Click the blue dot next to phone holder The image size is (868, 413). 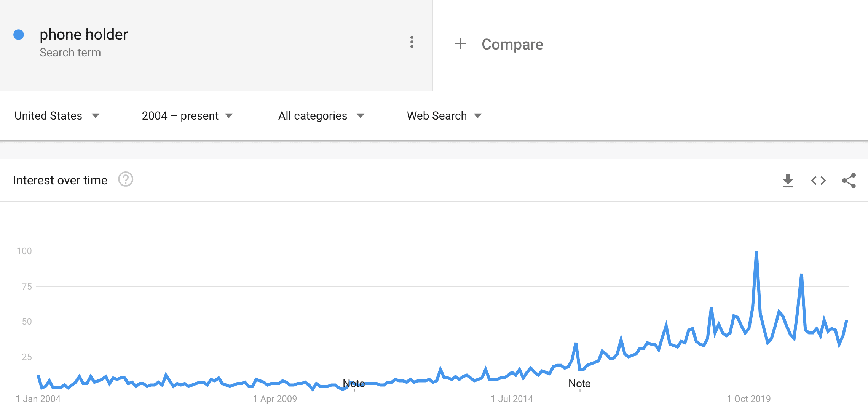coord(19,35)
